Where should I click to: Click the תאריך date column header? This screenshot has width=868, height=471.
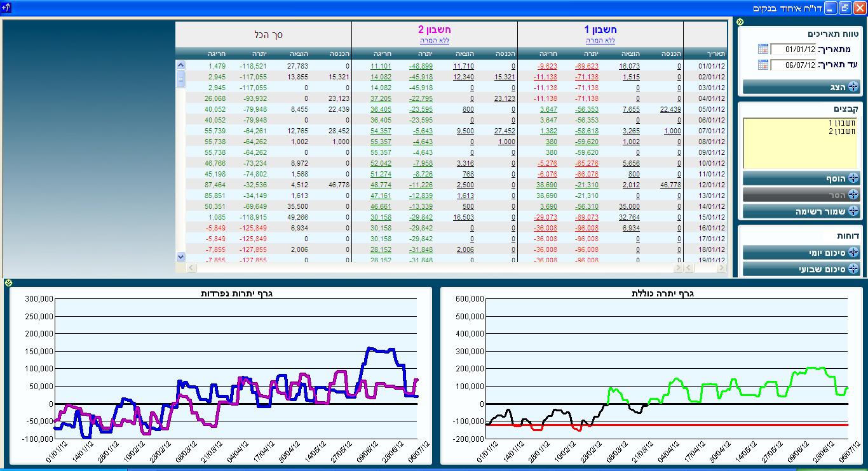pyautogui.click(x=715, y=53)
